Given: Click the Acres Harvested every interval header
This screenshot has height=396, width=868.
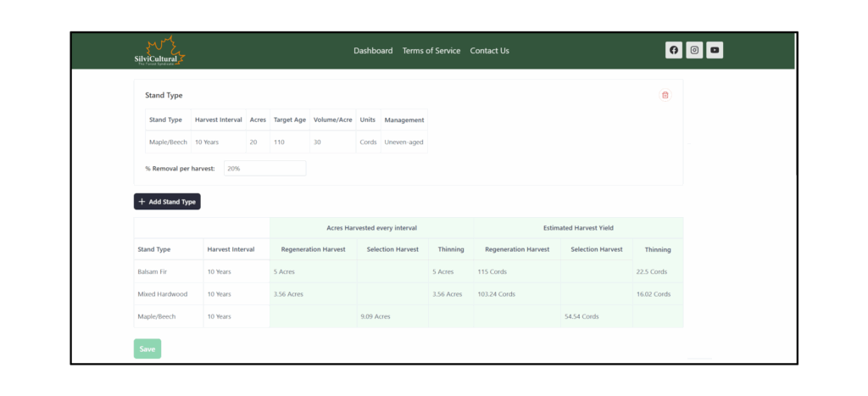Looking at the screenshot, I should coord(371,228).
